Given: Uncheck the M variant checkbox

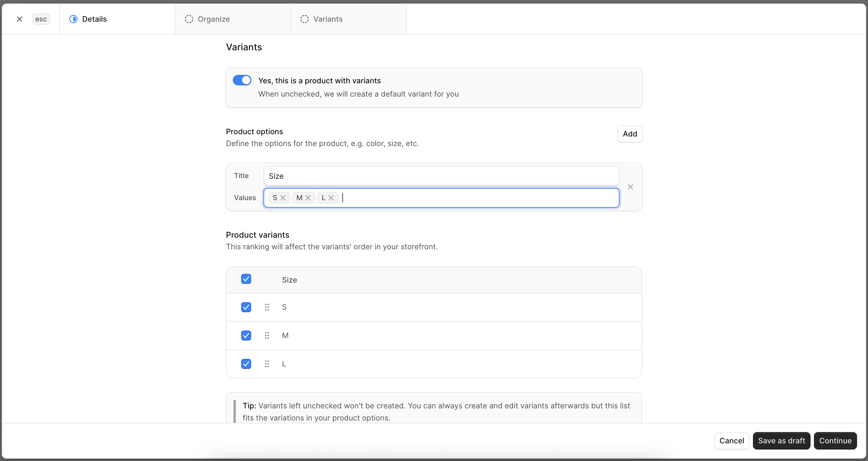Looking at the screenshot, I should [x=246, y=335].
